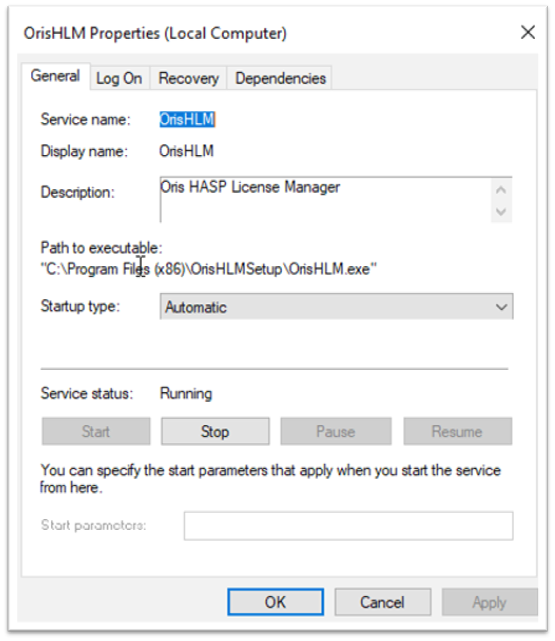The height and width of the screenshot is (641, 555).
Task: Stop the running service
Action: click(x=215, y=431)
